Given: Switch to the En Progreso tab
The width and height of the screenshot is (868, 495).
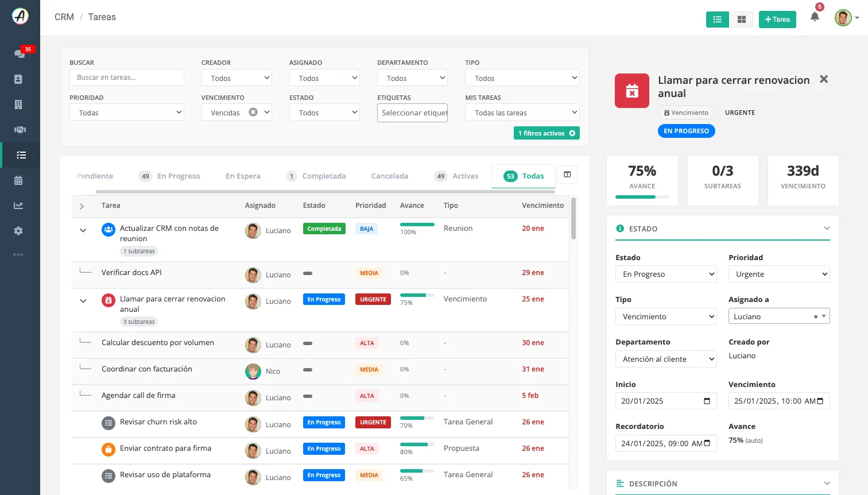Looking at the screenshot, I should coord(169,176).
